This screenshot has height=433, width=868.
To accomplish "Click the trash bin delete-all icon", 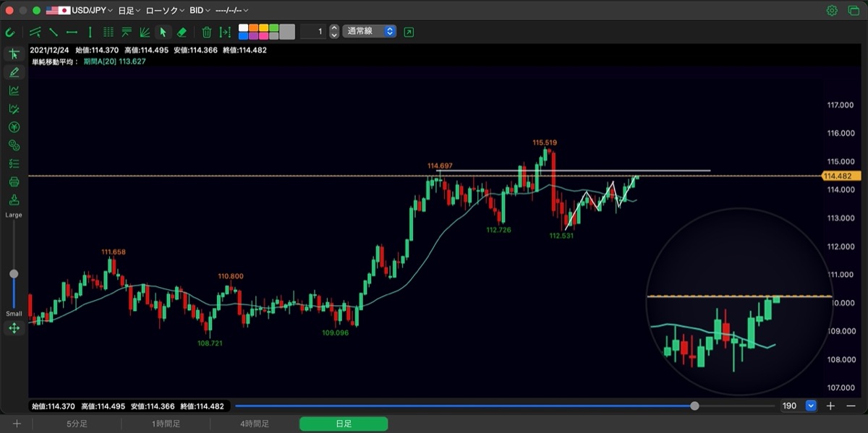I will coord(207,32).
